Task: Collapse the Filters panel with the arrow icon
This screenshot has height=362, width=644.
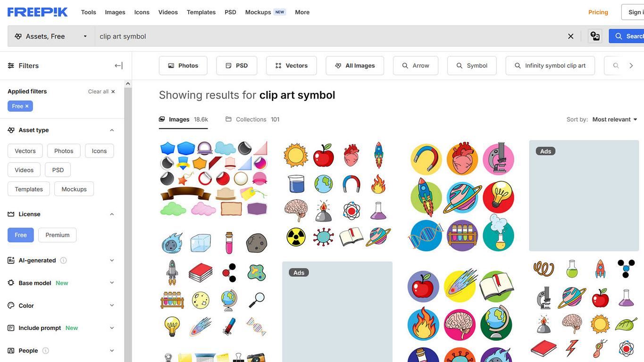Action: click(118, 66)
